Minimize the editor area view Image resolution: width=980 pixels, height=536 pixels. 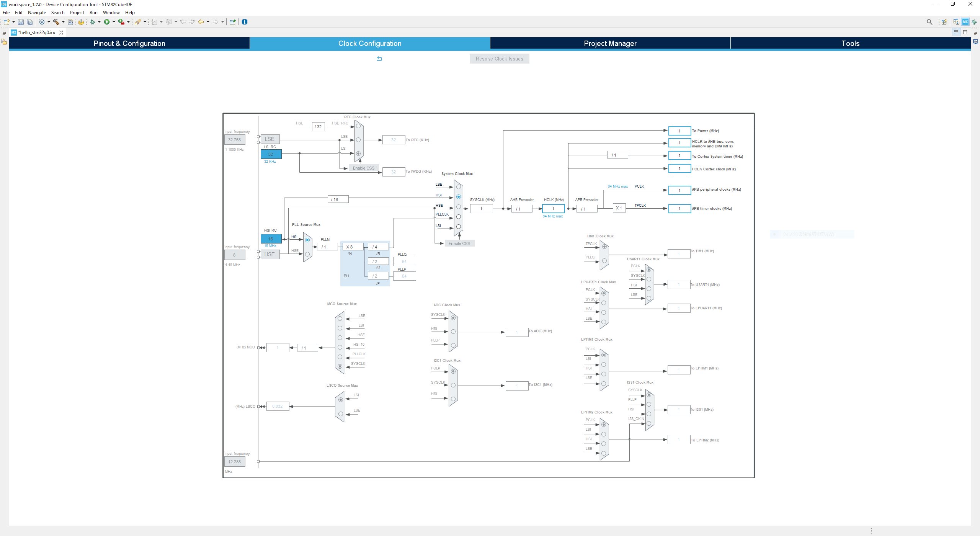point(956,32)
